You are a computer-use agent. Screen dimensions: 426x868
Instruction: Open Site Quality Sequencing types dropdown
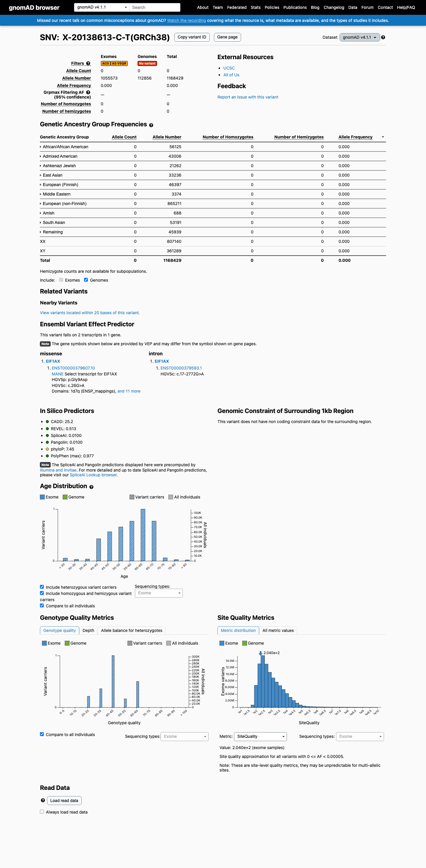pos(360,737)
